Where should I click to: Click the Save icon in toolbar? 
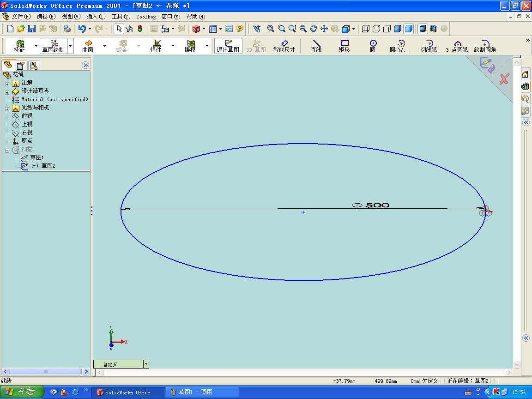point(32,29)
